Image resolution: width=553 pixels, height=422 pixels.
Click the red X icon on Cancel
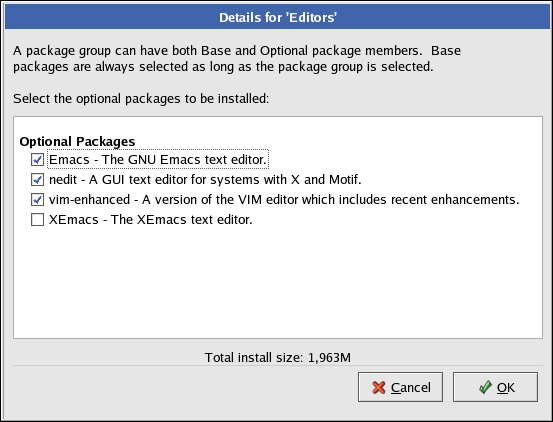point(379,387)
